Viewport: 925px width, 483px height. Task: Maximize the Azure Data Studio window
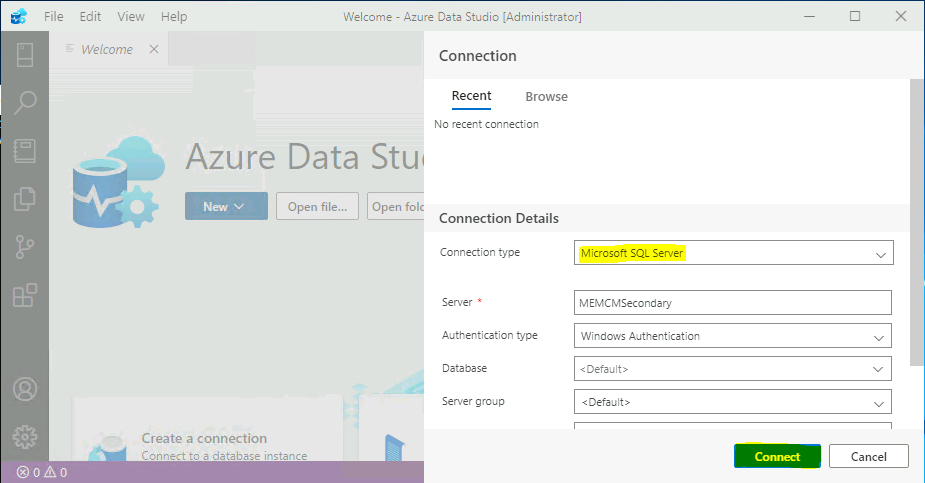(855, 17)
